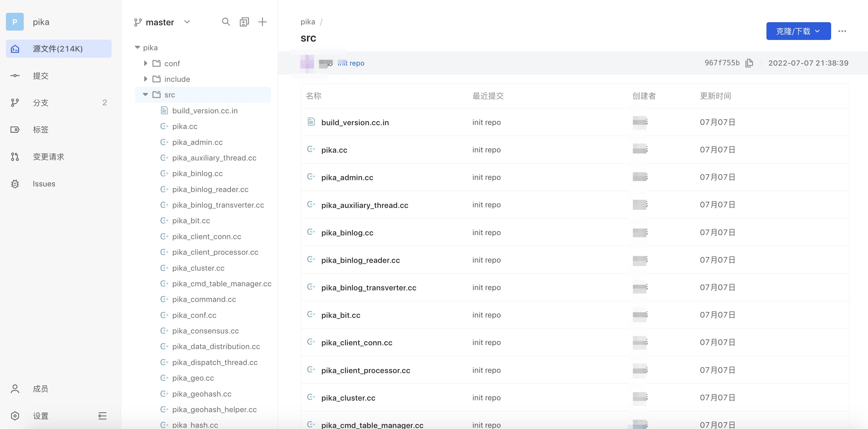Select pika_dispatch_thread.cc in the file tree
The height and width of the screenshot is (429, 868).
215,362
